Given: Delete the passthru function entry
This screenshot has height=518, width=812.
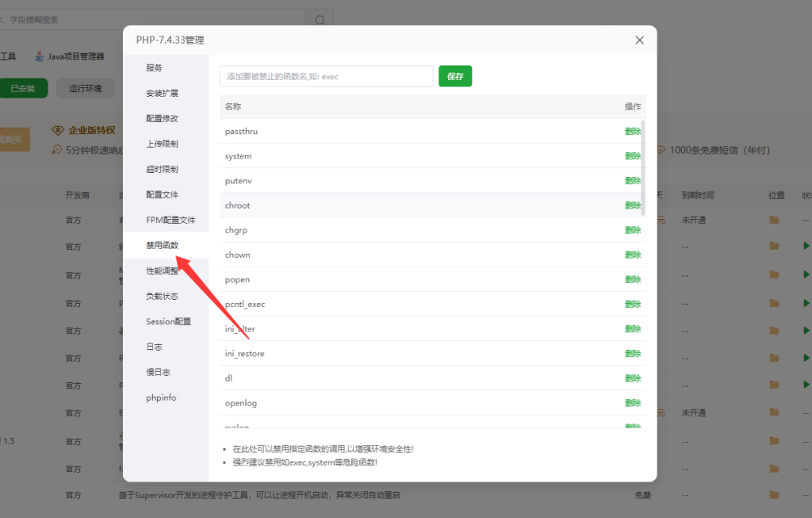Looking at the screenshot, I should 632,131.
